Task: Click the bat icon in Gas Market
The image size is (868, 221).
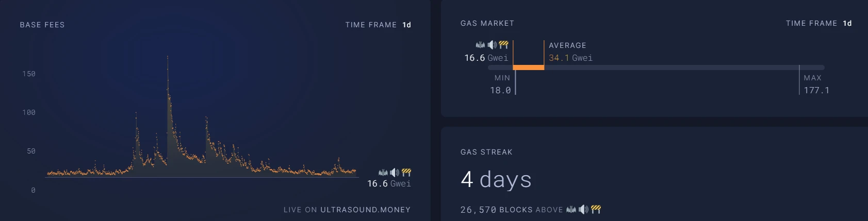Action: click(480, 45)
